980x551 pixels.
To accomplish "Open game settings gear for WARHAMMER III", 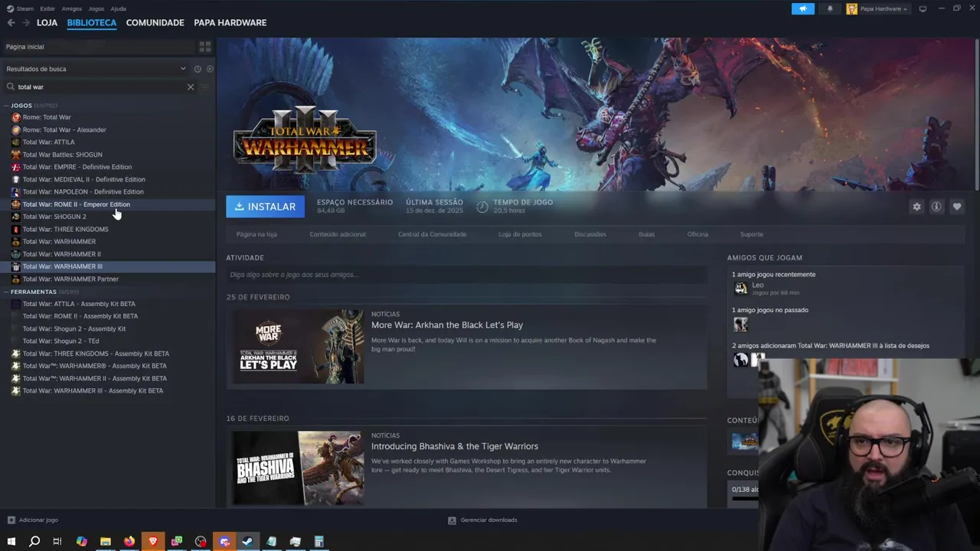I will click(916, 207).
